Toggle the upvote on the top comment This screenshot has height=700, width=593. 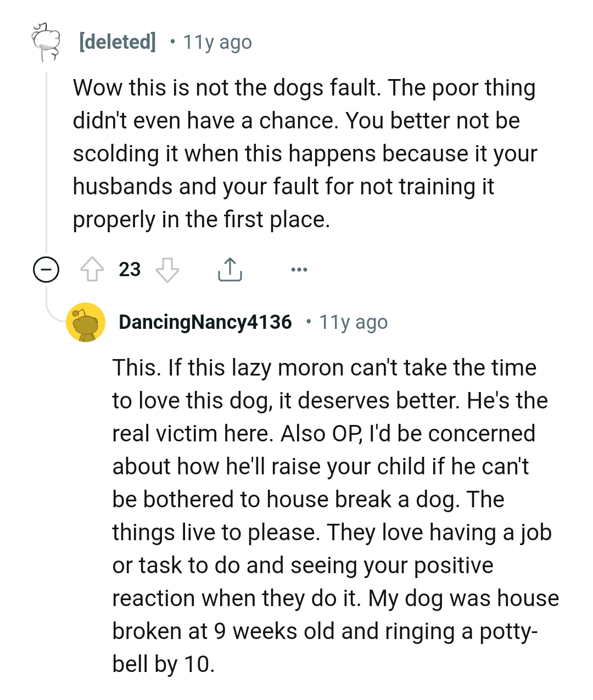click(x=93, y=269)
